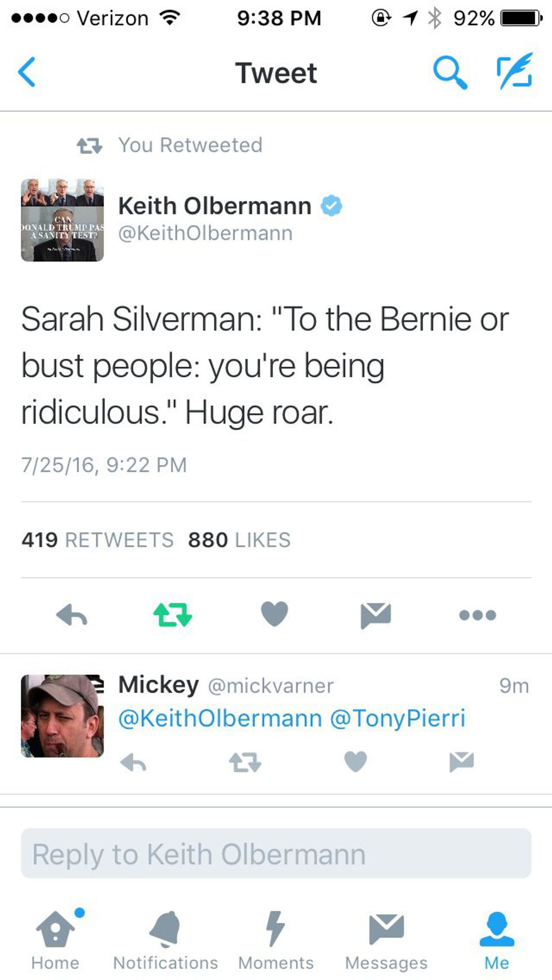Open search with the magnifier icon

tap(449, 72)
